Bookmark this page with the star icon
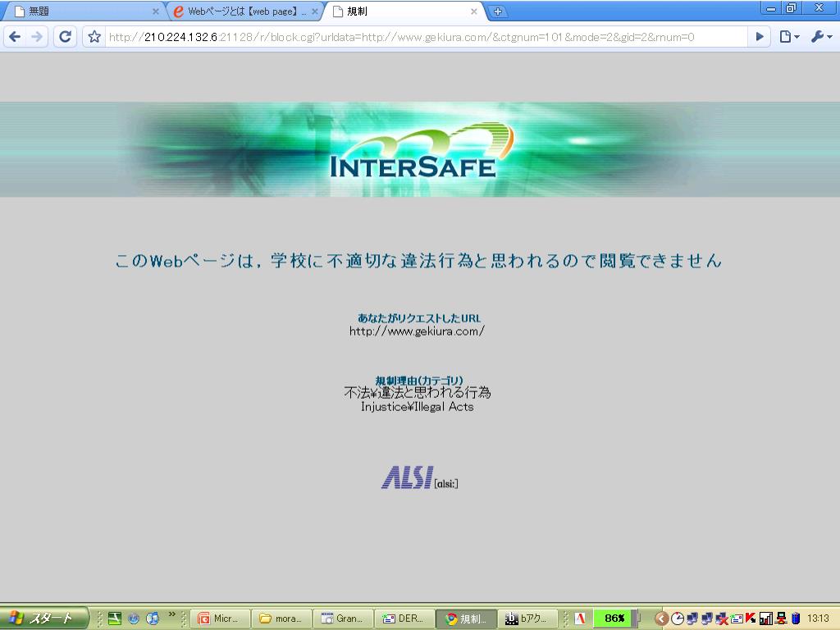Viewport: 840px width, 630px height. tap(94, 36)
